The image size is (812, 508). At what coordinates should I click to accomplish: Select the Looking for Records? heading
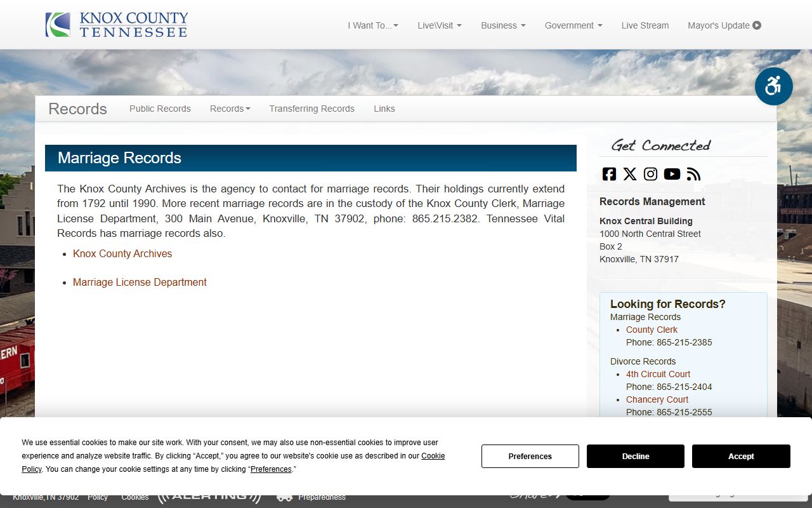pyautogui.click(x=668, y=304)
